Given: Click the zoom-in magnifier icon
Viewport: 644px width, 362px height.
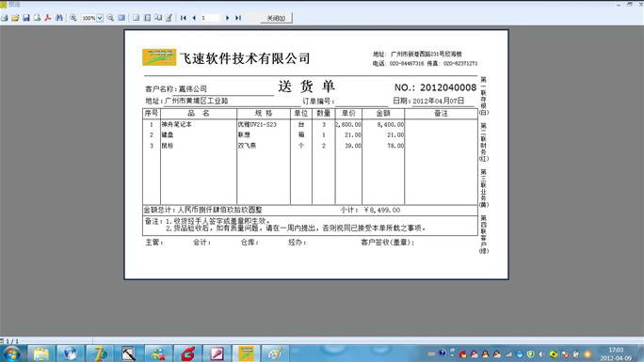Looking at the screenshot, I should (72, 18).
